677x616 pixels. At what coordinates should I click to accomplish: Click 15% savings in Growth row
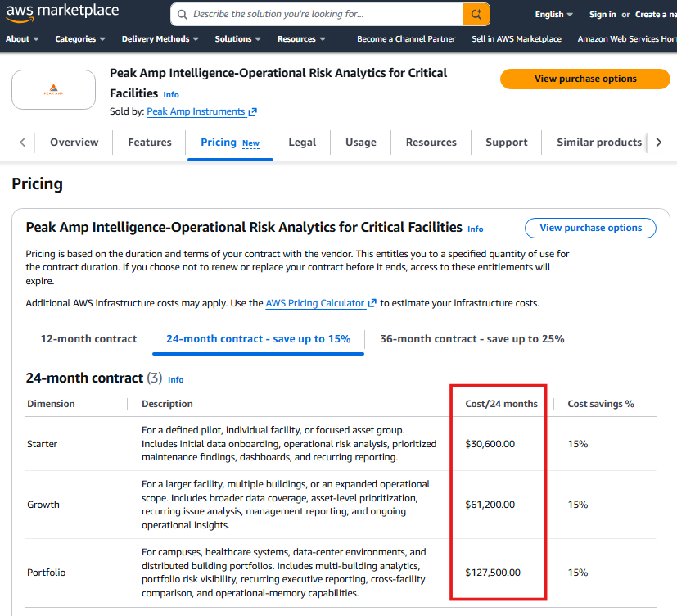pyautogui.click(x=578, y=505)
